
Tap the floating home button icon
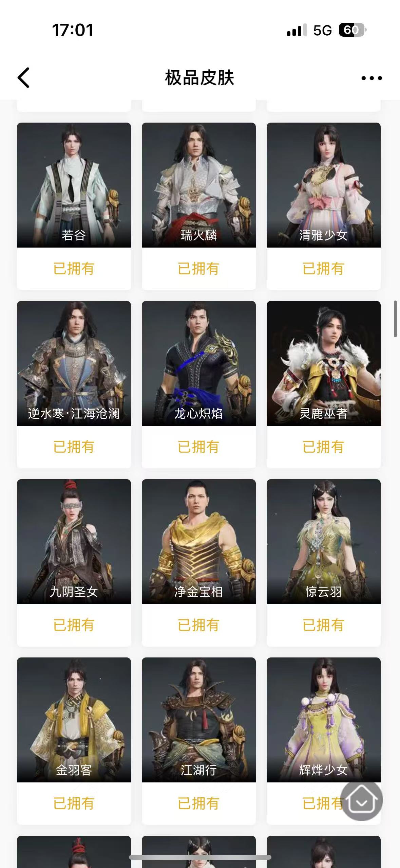[362, 801]
